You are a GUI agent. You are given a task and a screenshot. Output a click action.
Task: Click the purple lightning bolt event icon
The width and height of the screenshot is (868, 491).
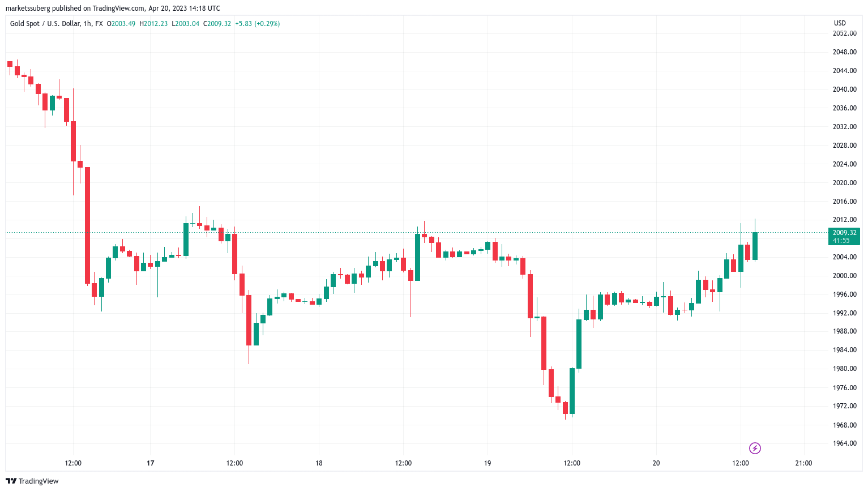[755, 449]
